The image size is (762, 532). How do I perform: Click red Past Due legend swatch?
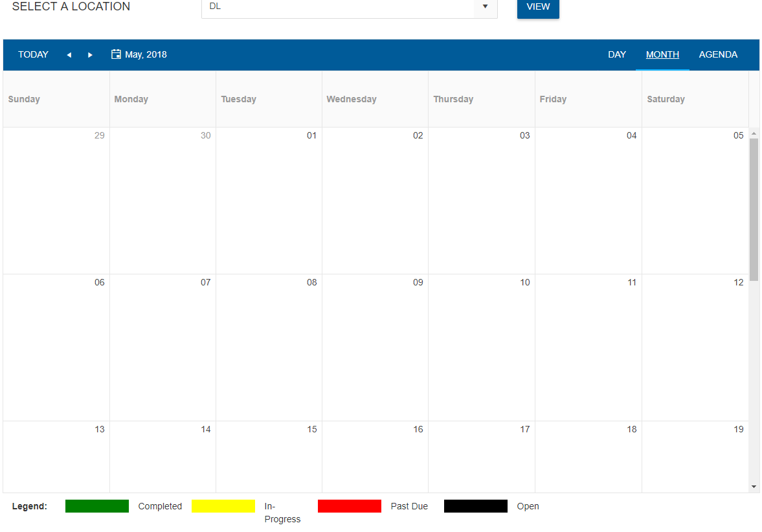tap(350, 506)
